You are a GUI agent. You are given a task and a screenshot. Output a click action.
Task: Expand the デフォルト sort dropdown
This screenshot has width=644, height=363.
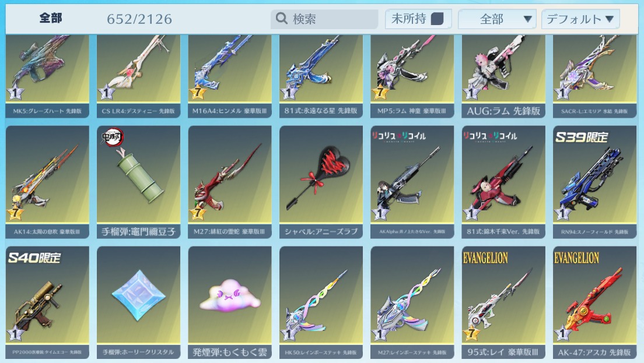tap(580, 19)
